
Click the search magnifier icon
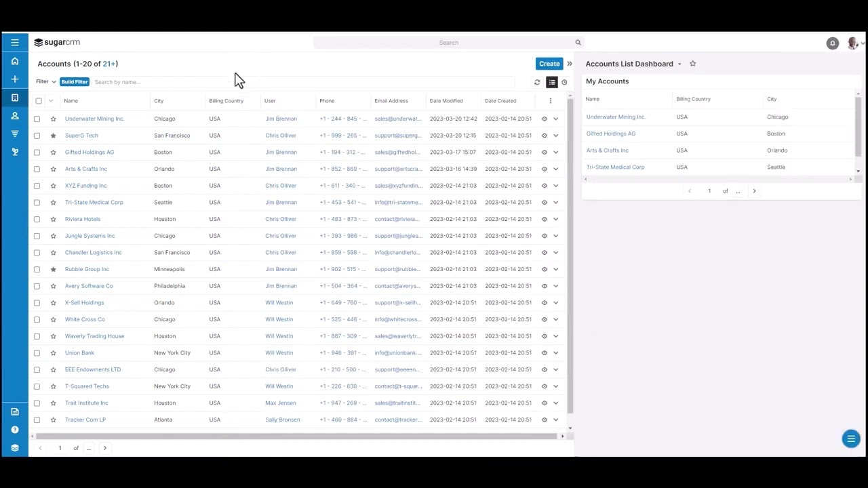click(x=578, y=43)
